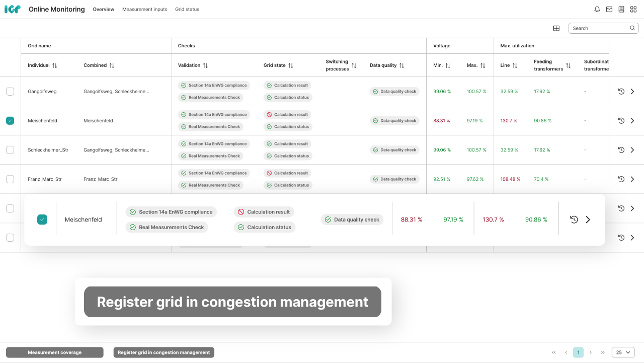The width and height of the screenshot is (644, 363).
Task: Open the app switcher grid icon
Action: pyautogui.click(x=633, y=9)
